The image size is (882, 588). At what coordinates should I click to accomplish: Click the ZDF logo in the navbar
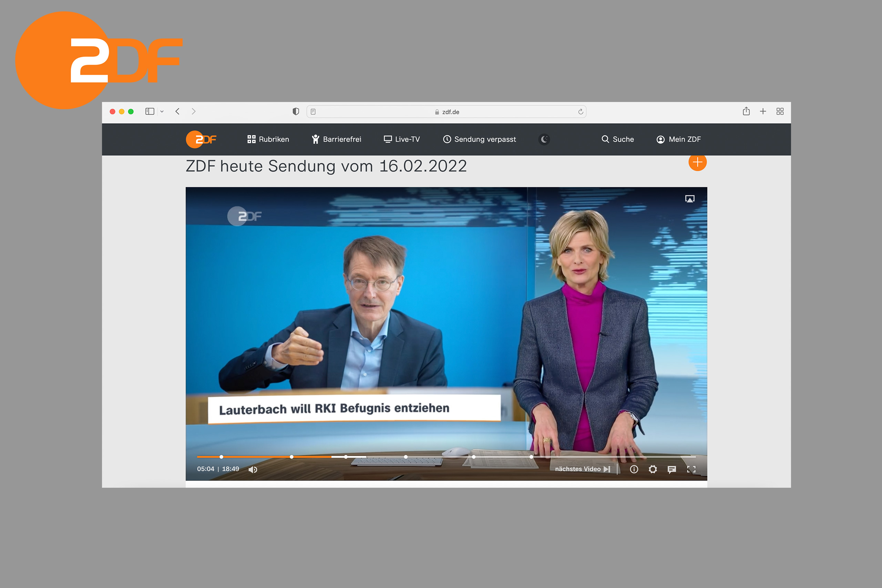[x=201, y=139]
